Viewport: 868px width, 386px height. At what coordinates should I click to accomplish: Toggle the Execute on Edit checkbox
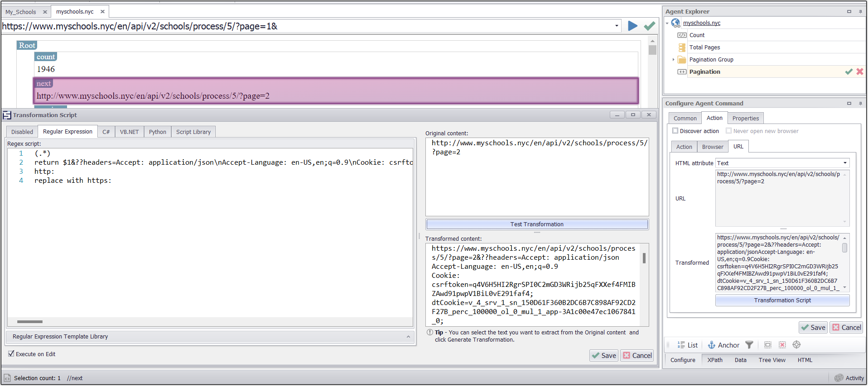[11, 354]
